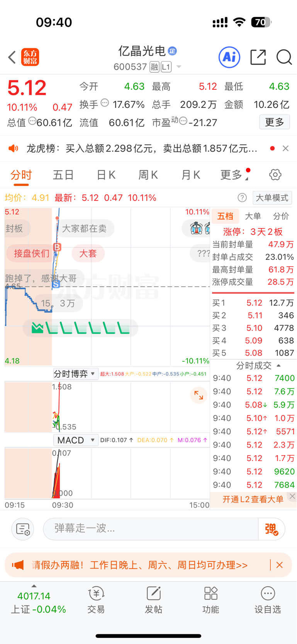This screenshot has height=644, width=297.
Task: Tap the L1 level badge
Action: point(166,67)
